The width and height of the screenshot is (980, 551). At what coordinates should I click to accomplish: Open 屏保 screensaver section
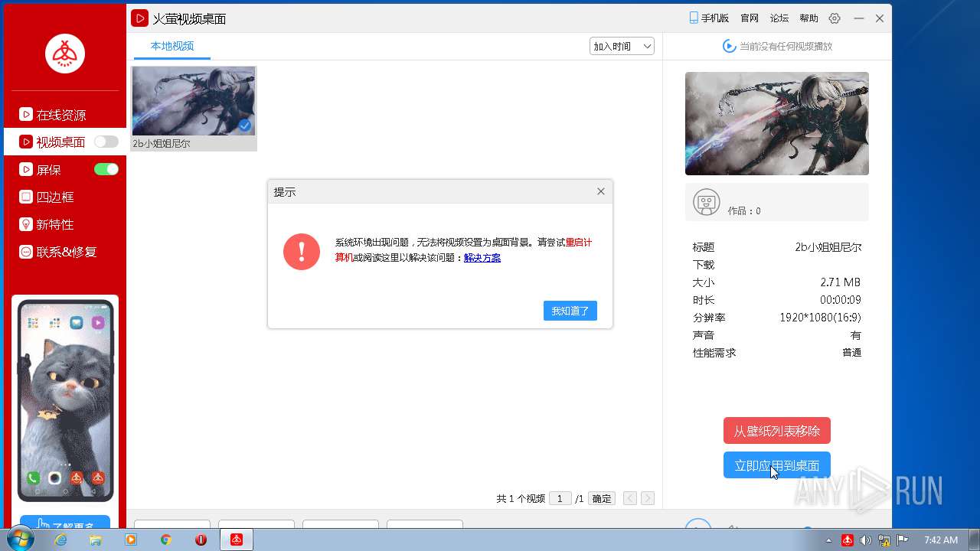pyautogui.click(x=49, y=170)
